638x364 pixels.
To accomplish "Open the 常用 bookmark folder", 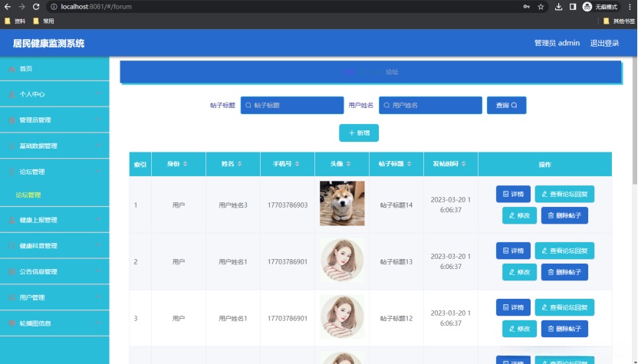I will coord(44,21).
